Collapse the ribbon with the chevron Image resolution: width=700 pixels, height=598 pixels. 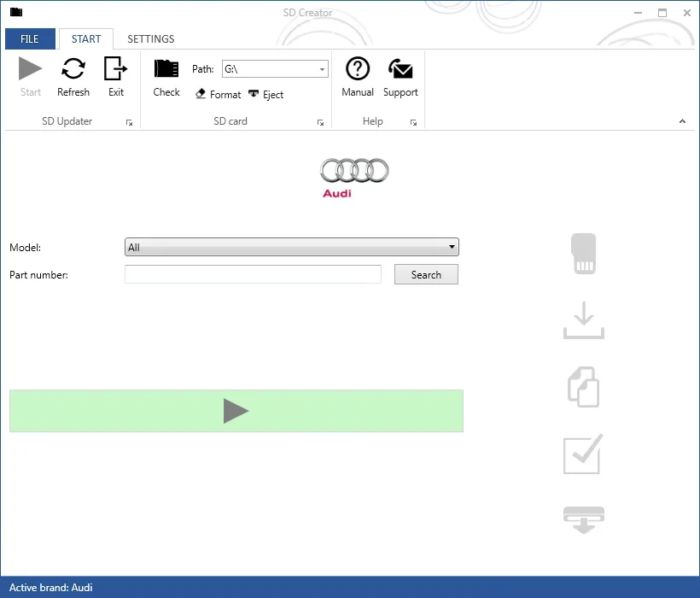[x=682, y=121]
